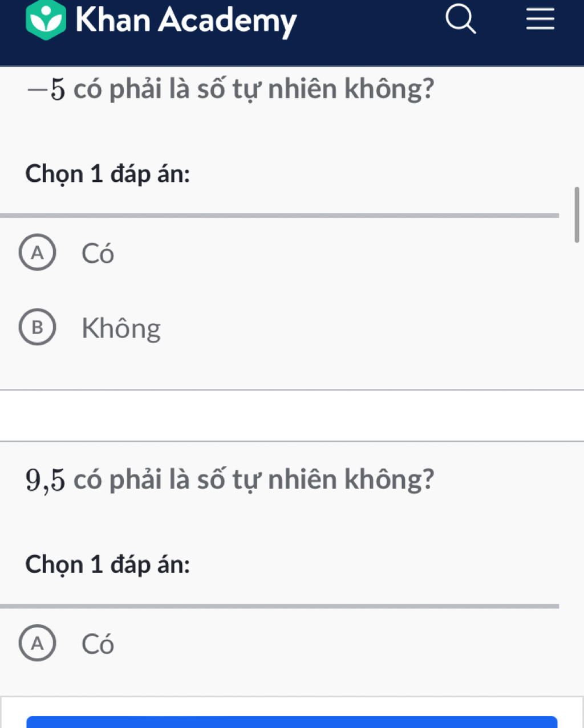This screenshot has width=584, height=728.
Task: Choose the 'Có' answer text under 9,5 question
Action: tap(98, 644)
